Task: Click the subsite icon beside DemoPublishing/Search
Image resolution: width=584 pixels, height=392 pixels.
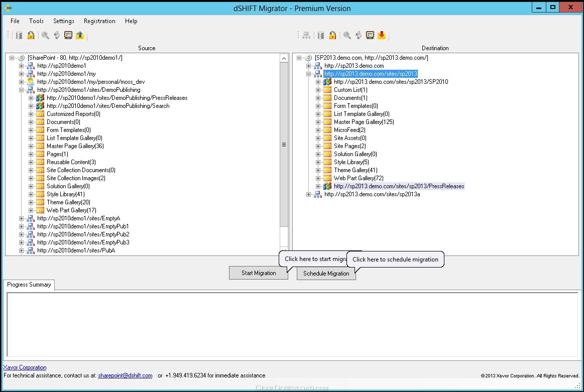Action: [x=40, y=106]
